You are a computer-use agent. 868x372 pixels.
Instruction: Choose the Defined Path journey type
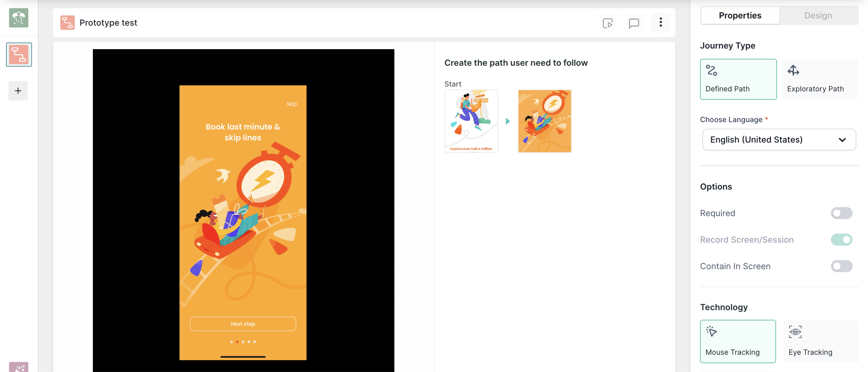[738, 79]
